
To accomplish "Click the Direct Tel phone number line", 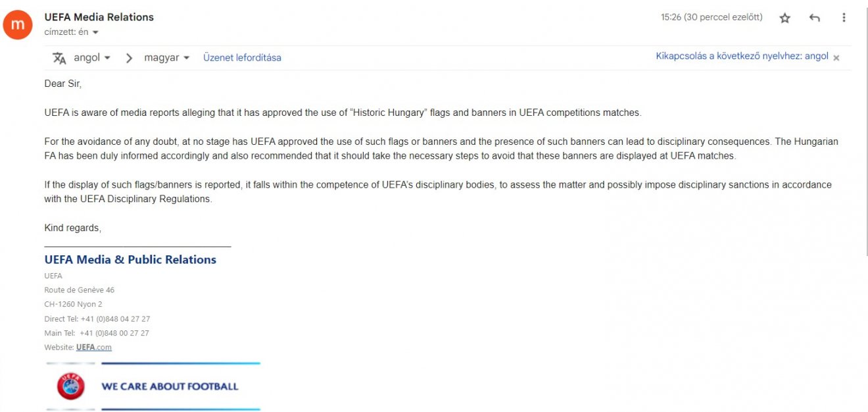I will pos(97,319).
